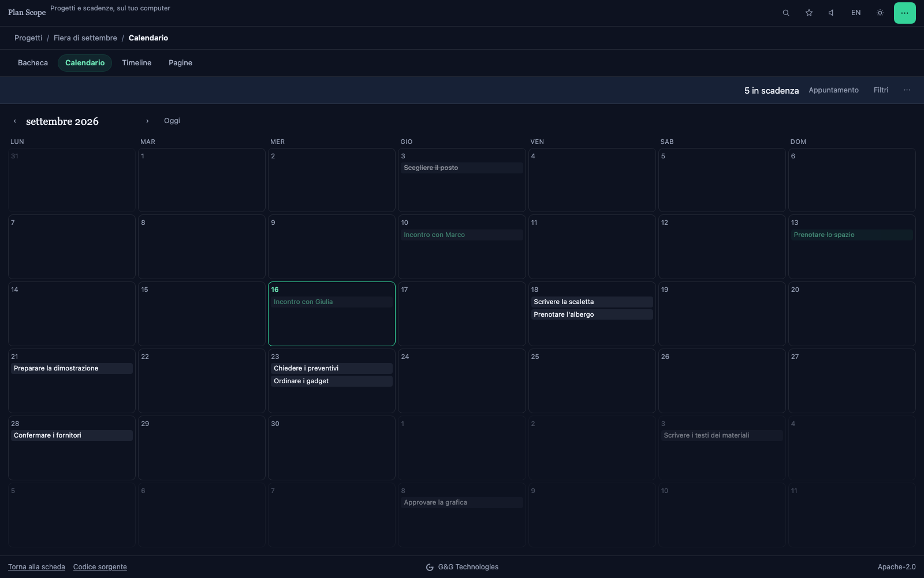Open the green three-dots menu button

tap(905, 13)
